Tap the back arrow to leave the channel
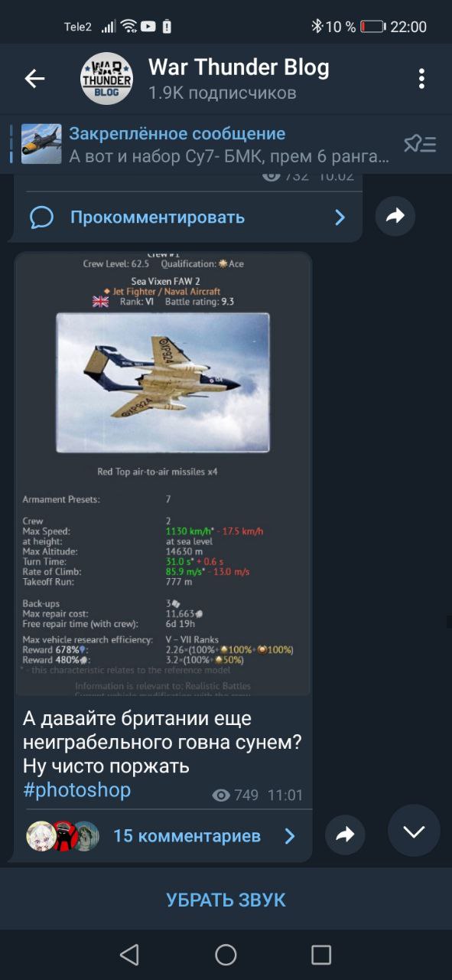The height and width of the screenshot is (980, 452). pyautogui.click(x=34, y=79)
